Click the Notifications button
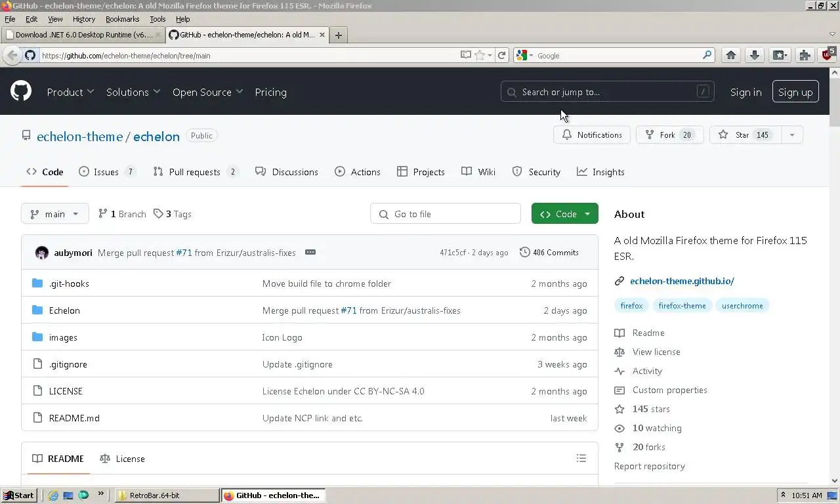This screenshot has height=504, width=840. (592, 135)
